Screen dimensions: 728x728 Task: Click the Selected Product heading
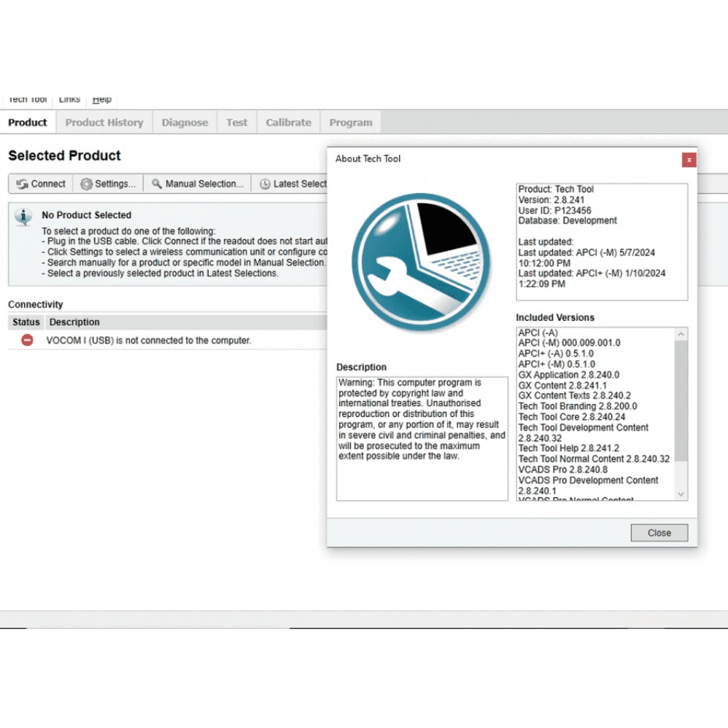click(x=64, y=156)
